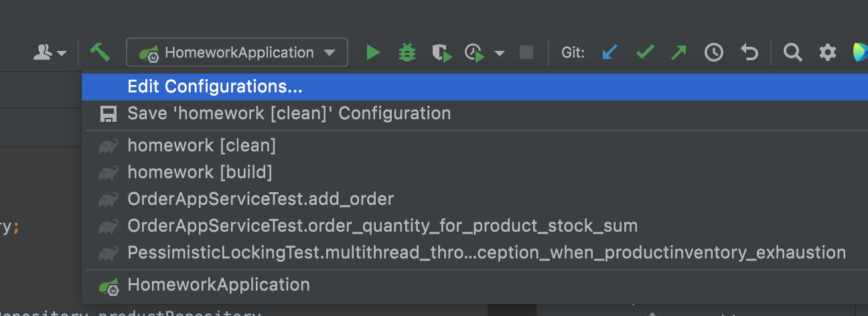
Task: Open IDE settings gear icon
Action: click(x=828, y=52)
